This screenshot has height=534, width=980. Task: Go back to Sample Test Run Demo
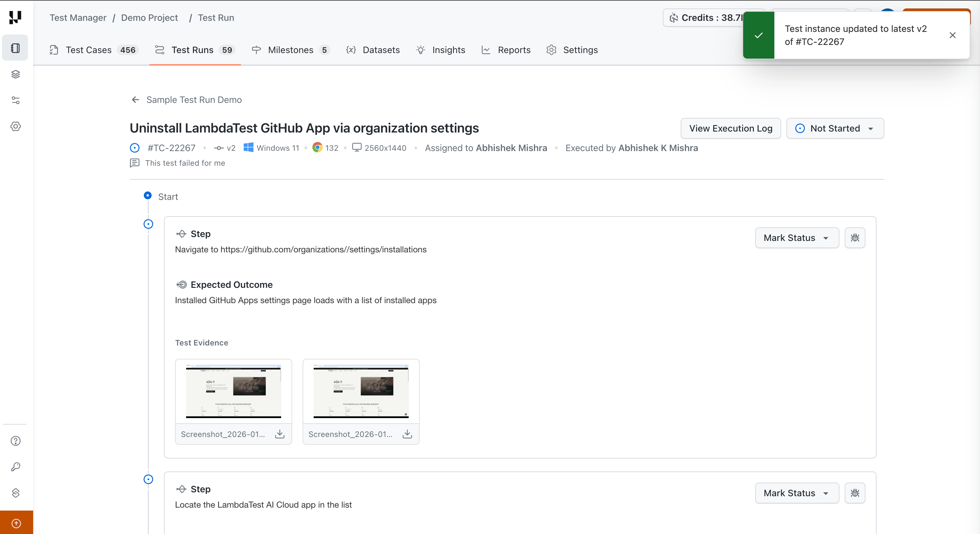point(135,100)
